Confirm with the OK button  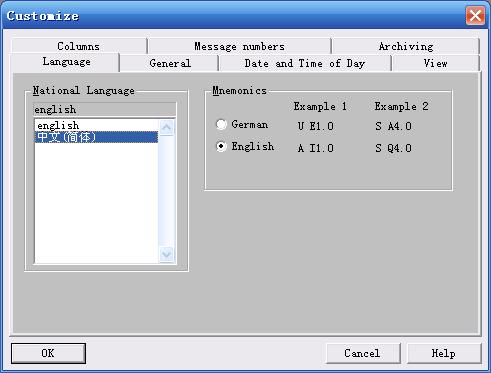(x=48, y=353)
